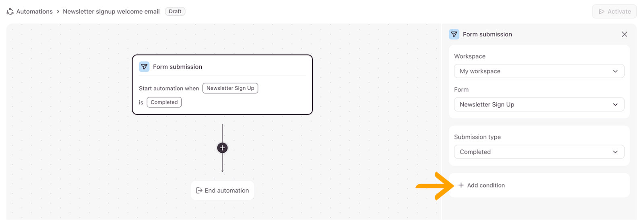Image resolution: width=644 pixels, height=220 pixels.
Task: Click Add condition in the panel
Action: click(x=485, y=185)
